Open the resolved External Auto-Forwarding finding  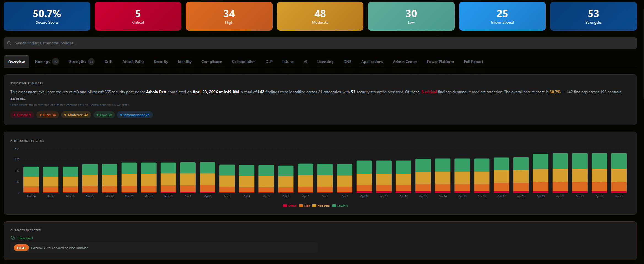point(60,248)
